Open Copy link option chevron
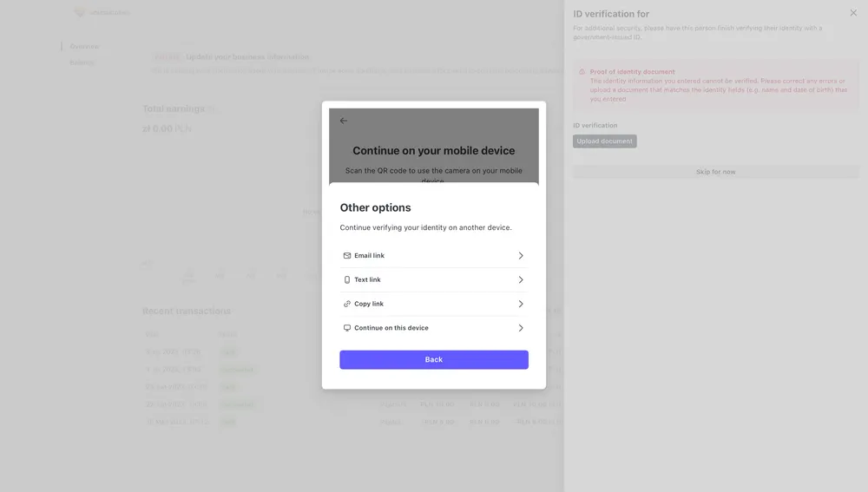Image resolution: width=868 pixels, height=492 pixels. click(520, 304)
